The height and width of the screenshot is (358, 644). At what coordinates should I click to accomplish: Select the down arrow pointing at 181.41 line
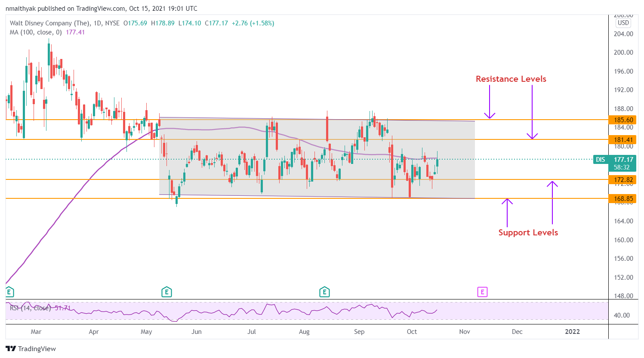532,112
